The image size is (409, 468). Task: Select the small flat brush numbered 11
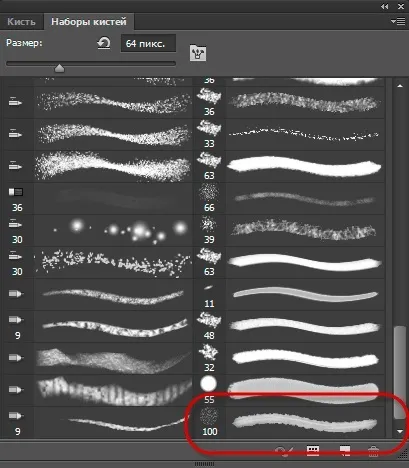coord(289,295)
